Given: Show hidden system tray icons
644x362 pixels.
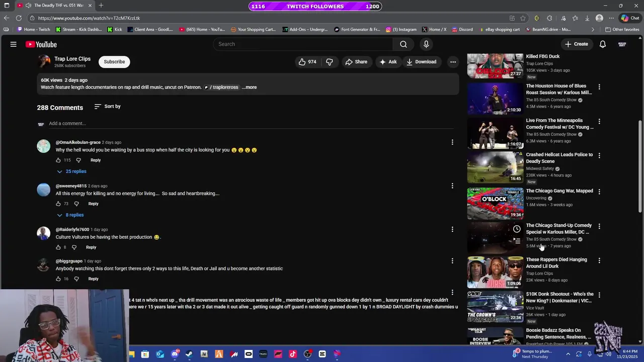Looking at the screenshot, I should coord(568,354).
